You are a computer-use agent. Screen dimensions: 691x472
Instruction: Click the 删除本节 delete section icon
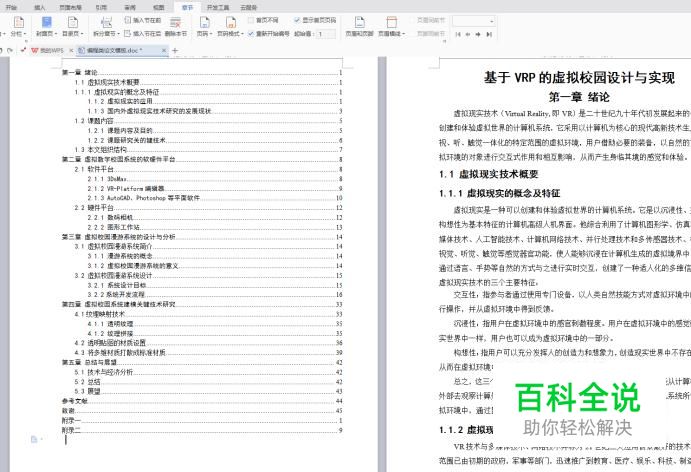pyautogui.click(x=175, y=22)
